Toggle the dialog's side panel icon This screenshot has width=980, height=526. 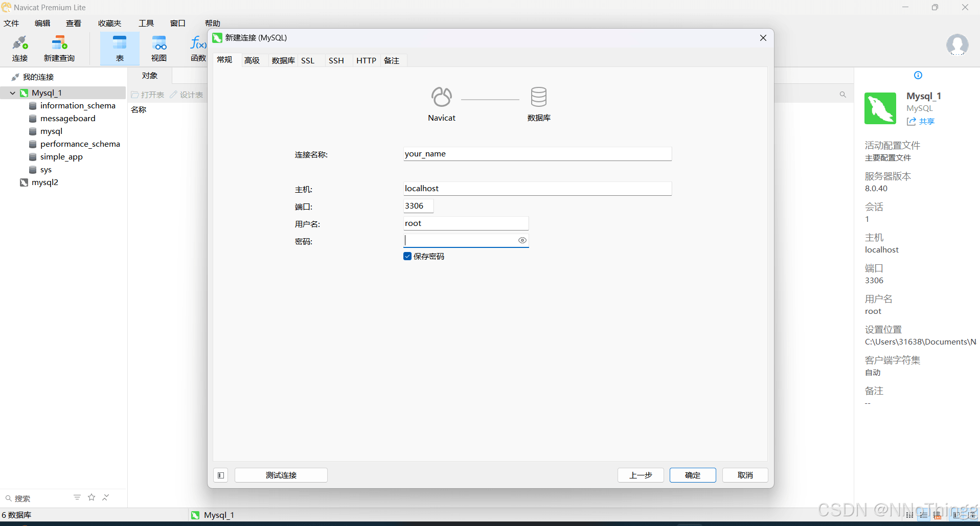221,475
